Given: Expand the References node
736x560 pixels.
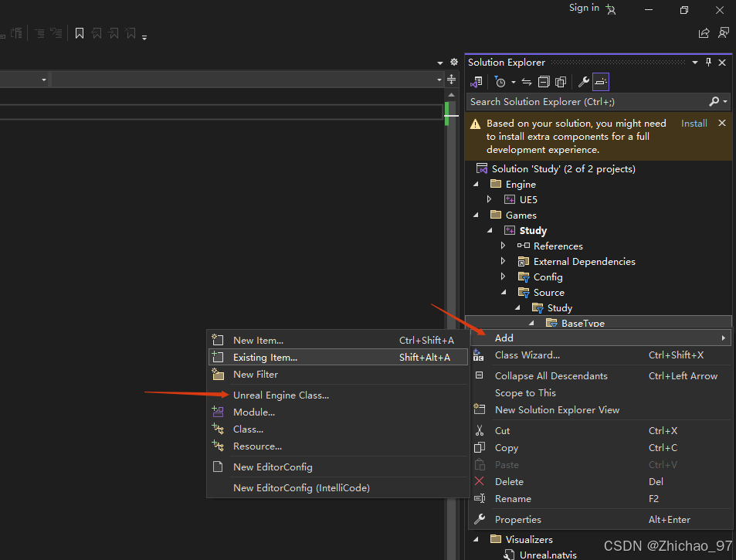Looking at the screenshot, I should tap(504, 246).
